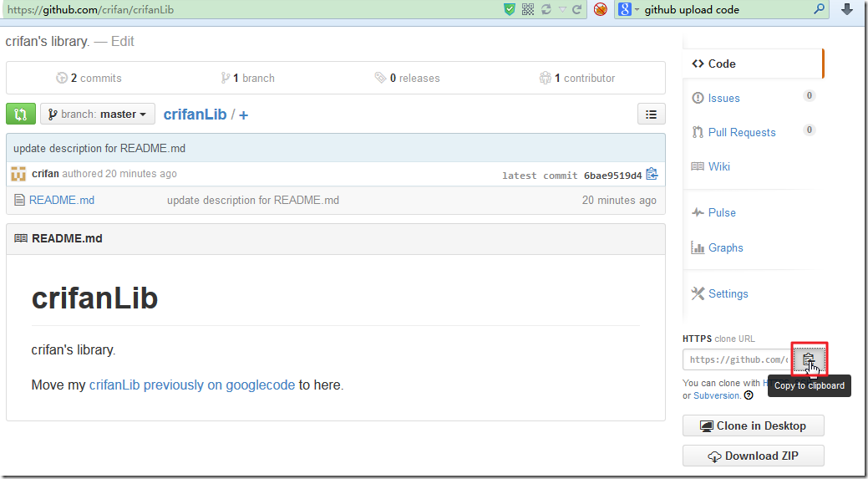868x479 pixels.
Task: Click the HTTPS clone URL field
Action: [x=738, y=360]
